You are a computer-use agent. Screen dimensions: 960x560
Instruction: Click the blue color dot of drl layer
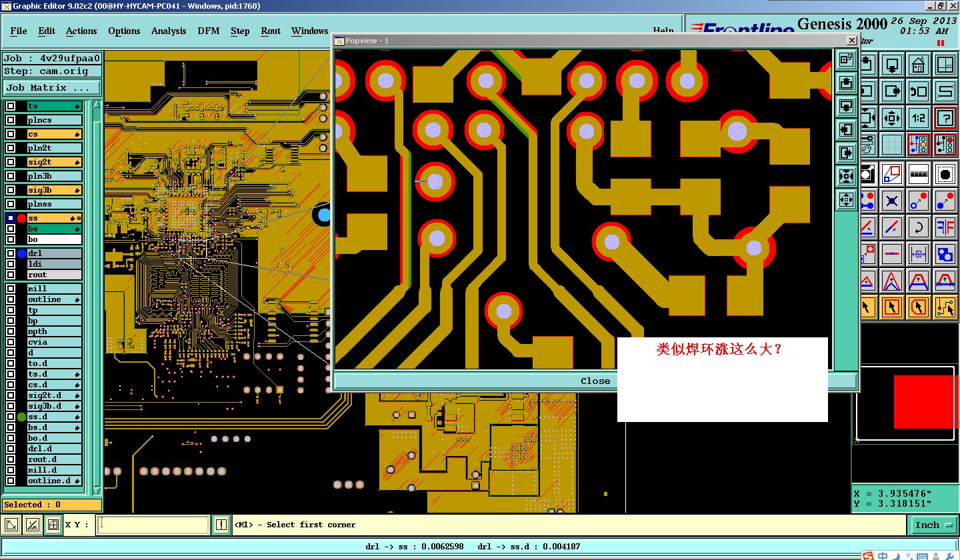click(22, 253)
